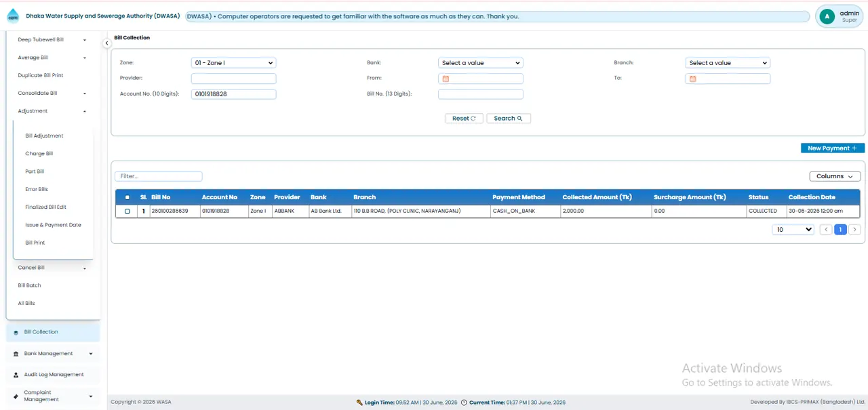Collapse the sidebar with the chevron arrow
Screen dimensions: 868x410
106,43
